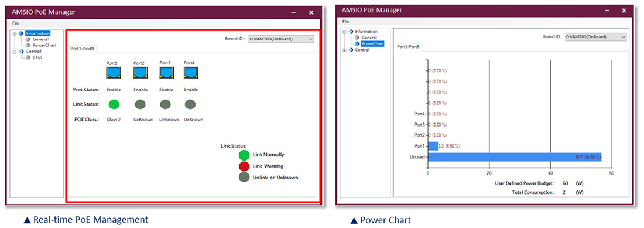Screen dimensions: 644x228
Task: Select General item in right window tree
Action: (369, 38)
